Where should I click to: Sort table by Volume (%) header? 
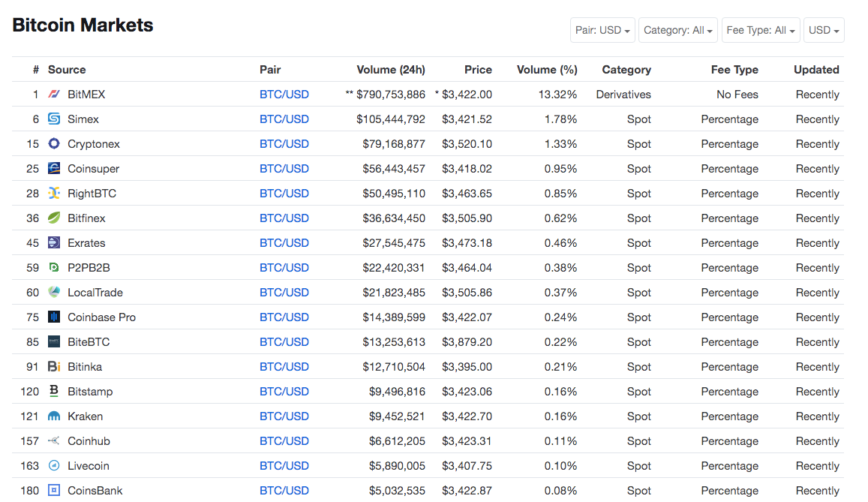click(547, 70)
